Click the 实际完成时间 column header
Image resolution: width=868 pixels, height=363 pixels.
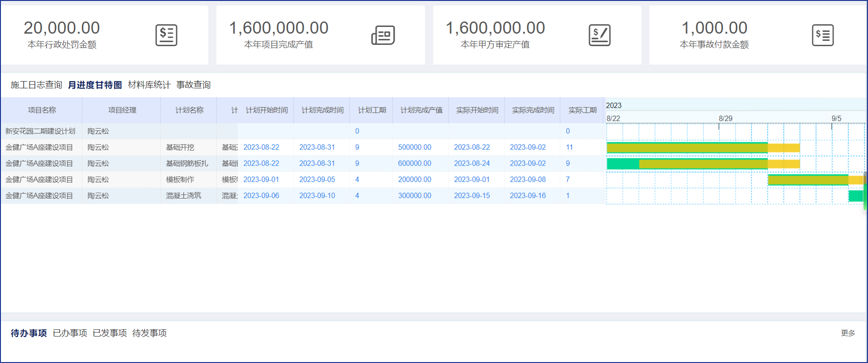[x=533, y=110]
